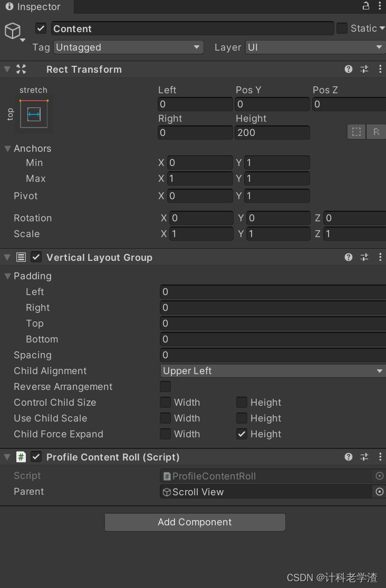Enable Control Child Size Width
The image size is (386, 588).
coord(165,402)
